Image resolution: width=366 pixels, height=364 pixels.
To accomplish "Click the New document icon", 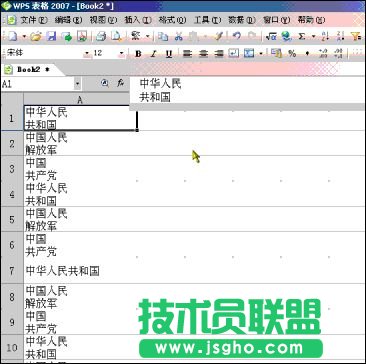I will [12, 36].
